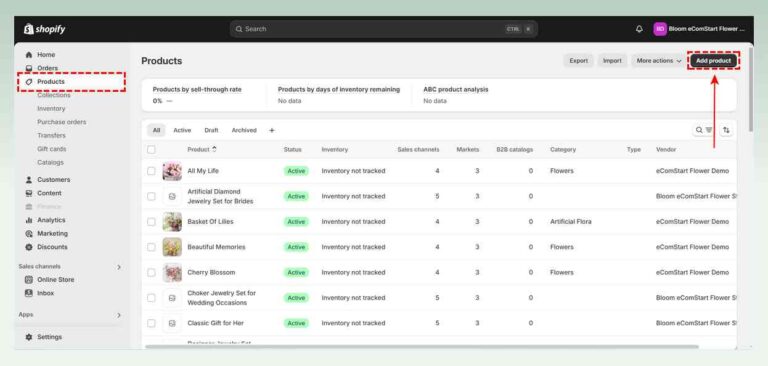The width and height of the screenshot is (768, 366).
Task: Toggle the select all products checkbox
Action: click(151, 149)
